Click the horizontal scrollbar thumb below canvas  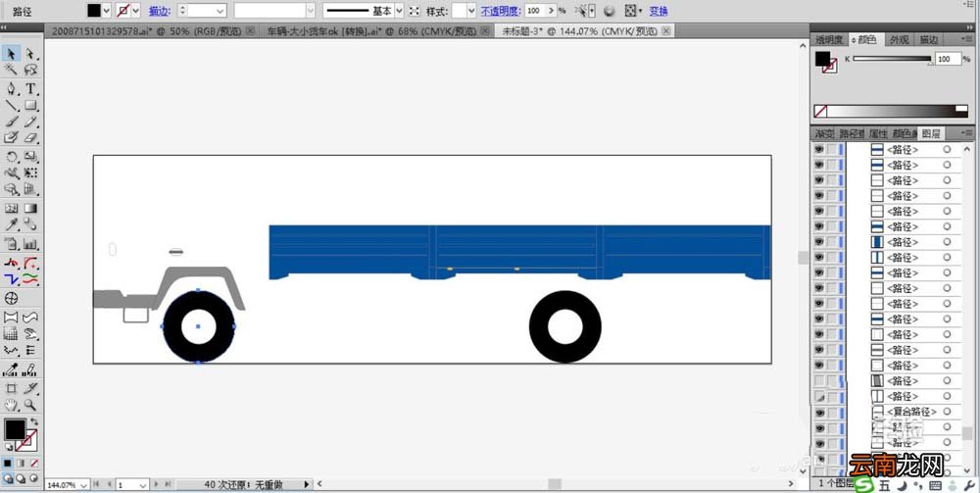click(x=555, y=484)
